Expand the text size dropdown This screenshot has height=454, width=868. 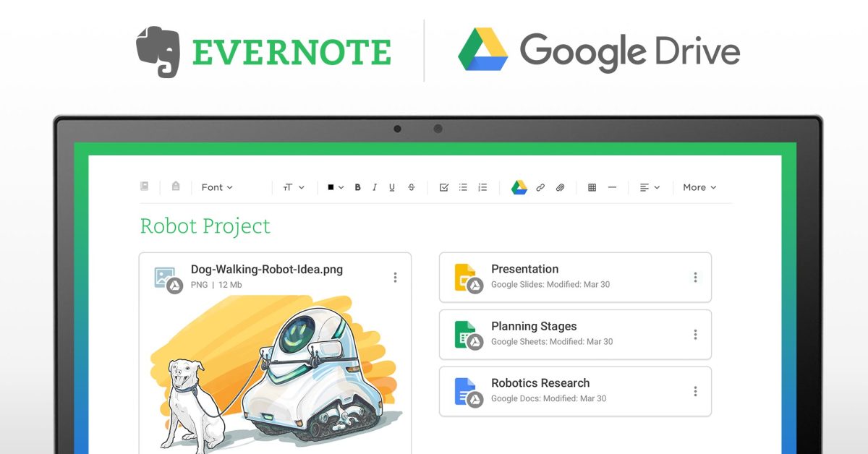293,187
